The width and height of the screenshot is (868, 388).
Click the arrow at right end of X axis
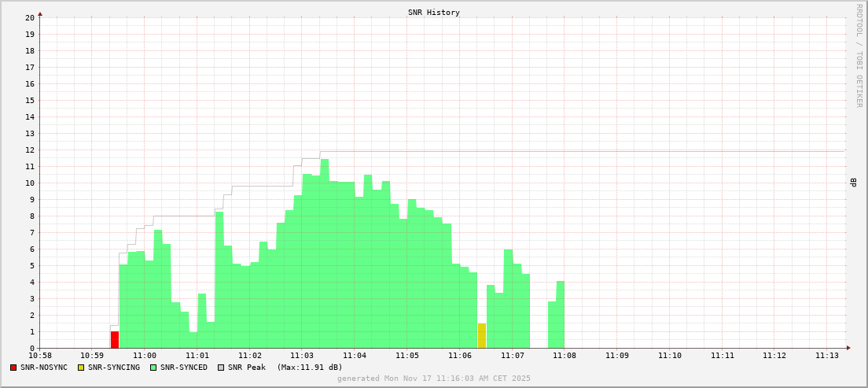(x=848, y=348)
